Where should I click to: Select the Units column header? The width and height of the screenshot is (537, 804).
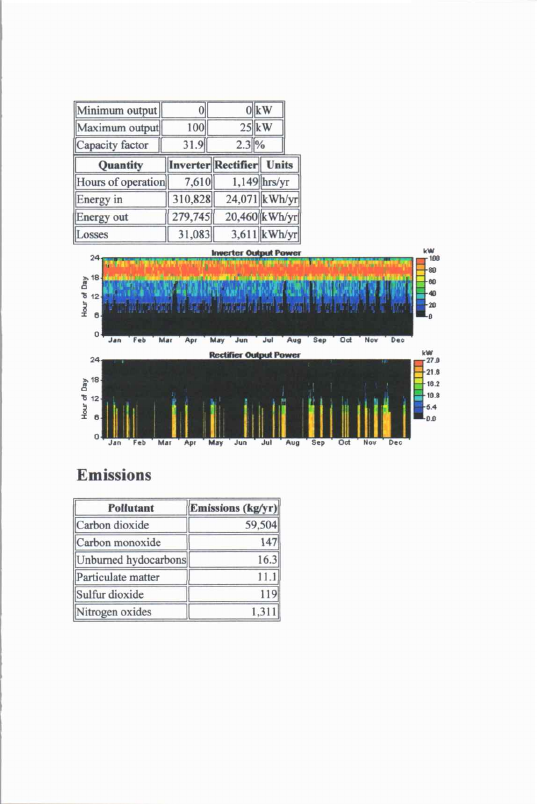pyautogui.click(x=280, y=165)
